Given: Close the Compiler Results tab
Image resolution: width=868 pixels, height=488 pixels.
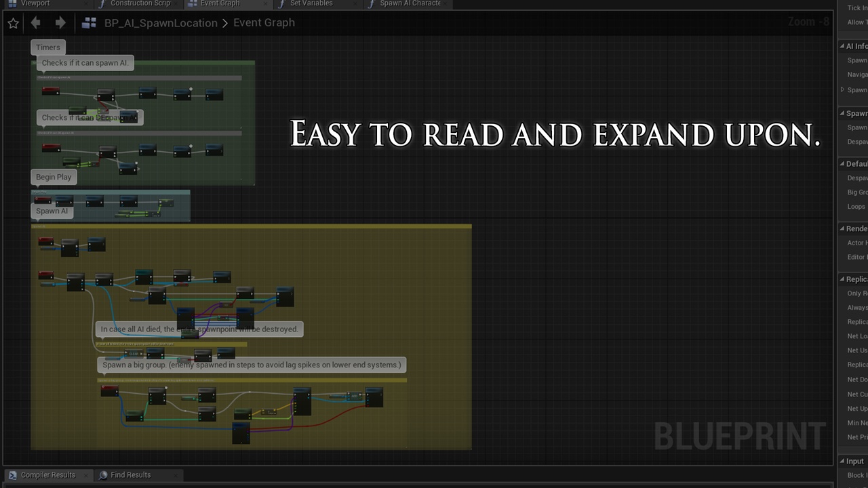Looking at the screenshot, I should 85,475.
